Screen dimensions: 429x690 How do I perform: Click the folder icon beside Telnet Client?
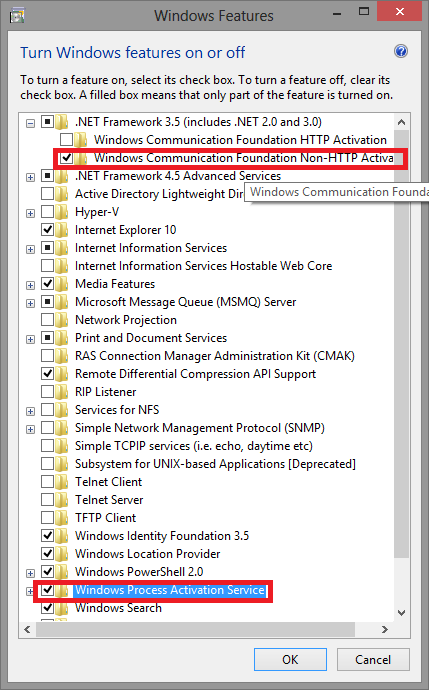[x=62, y=482]
